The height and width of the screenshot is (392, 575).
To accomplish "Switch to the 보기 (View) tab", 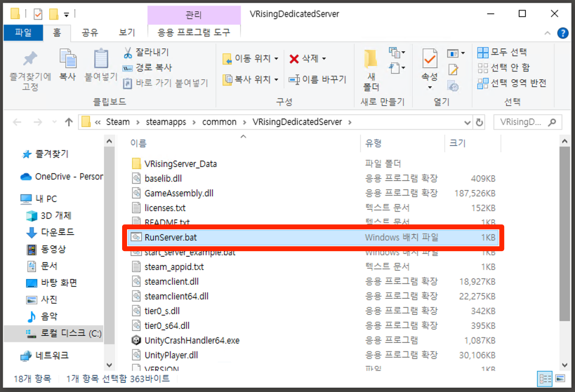I will click(x=127, y=32).
